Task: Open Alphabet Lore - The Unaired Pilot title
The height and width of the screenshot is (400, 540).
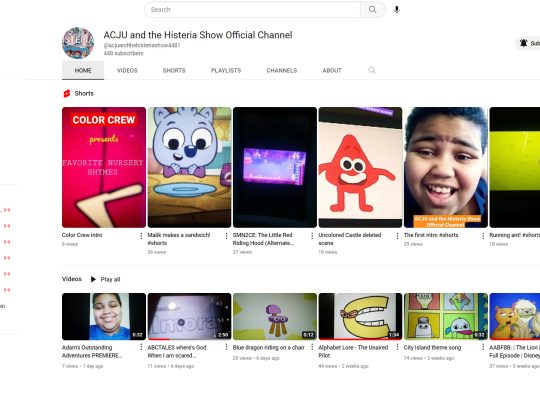Action: pyautogui.click(x=353, y=351)
